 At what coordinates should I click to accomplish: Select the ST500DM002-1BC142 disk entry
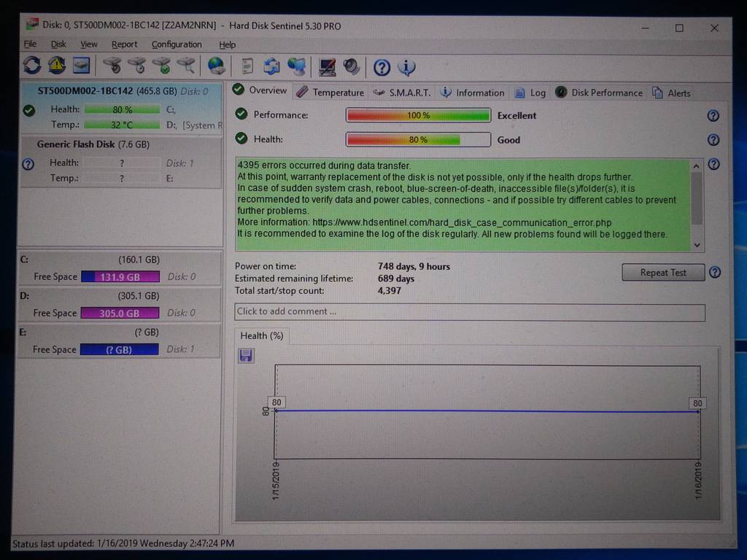tap(120, 109)
